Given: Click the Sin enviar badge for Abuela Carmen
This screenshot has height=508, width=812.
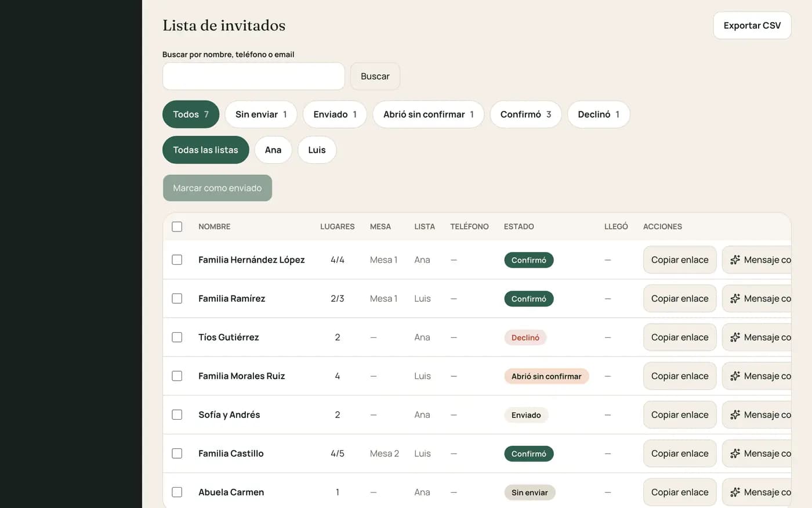Looking at the screenshot, I should coord(530,492).
